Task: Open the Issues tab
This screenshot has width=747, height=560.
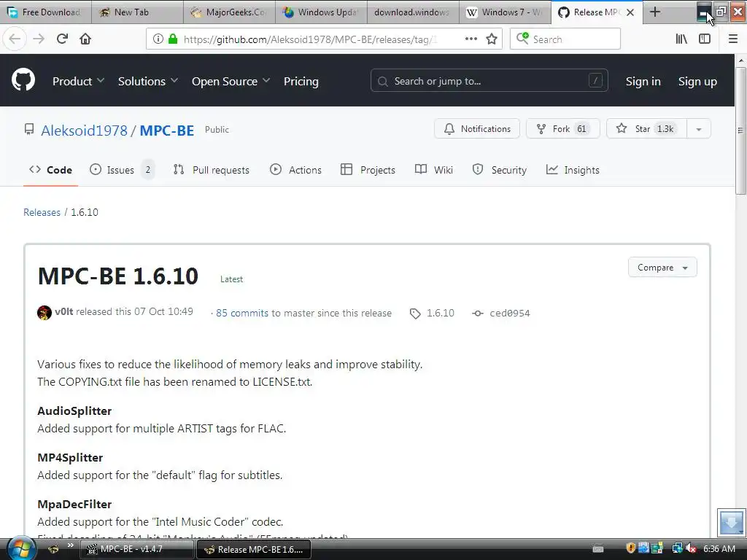Action: coord(122,170)
